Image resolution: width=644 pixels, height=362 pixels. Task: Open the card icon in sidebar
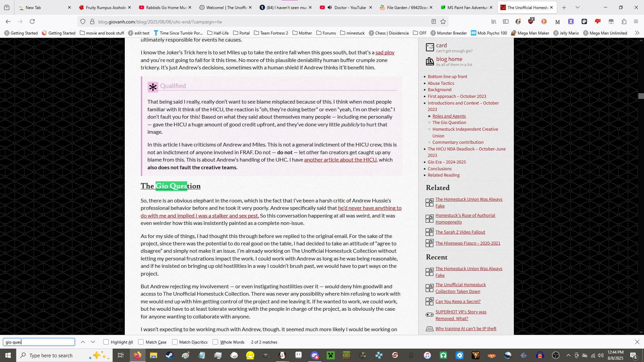coord(430,47)
